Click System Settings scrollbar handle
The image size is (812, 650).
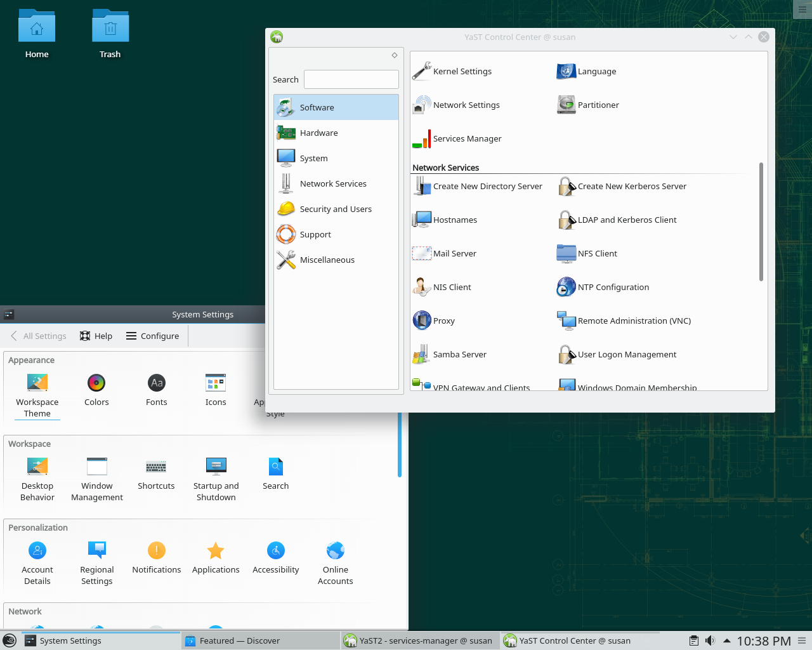[x=400, y=444]
